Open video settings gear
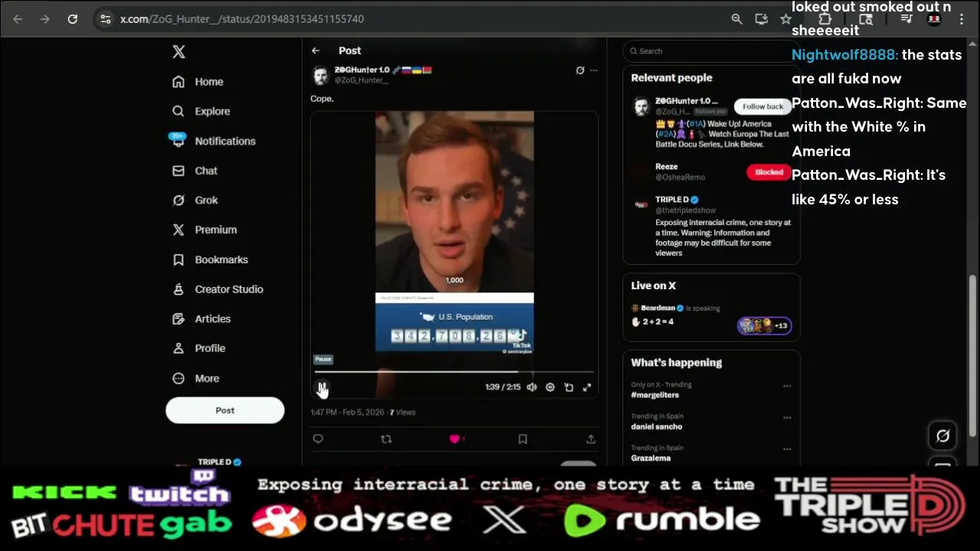 point(550,387)
